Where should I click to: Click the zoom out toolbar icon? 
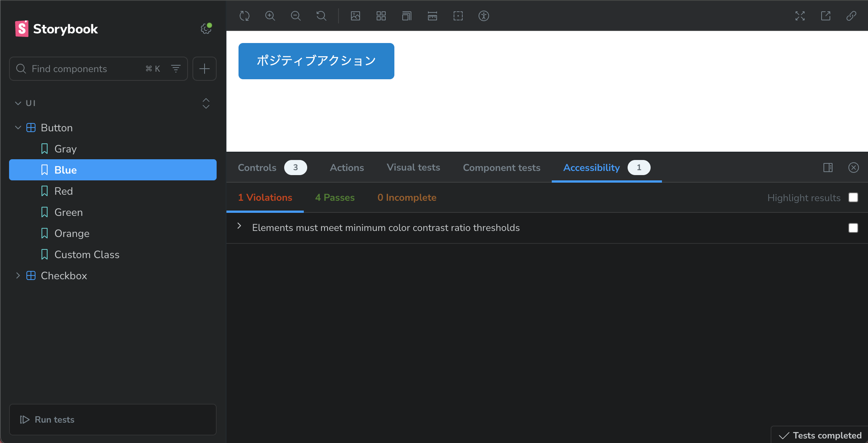point(296,16)
